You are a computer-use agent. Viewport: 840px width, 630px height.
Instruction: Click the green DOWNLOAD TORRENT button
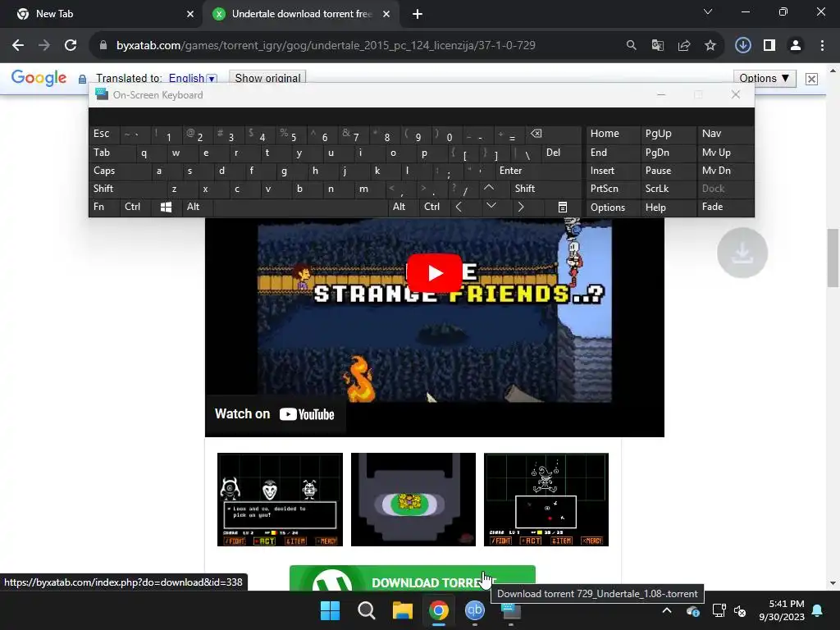[x=413, y=579]
